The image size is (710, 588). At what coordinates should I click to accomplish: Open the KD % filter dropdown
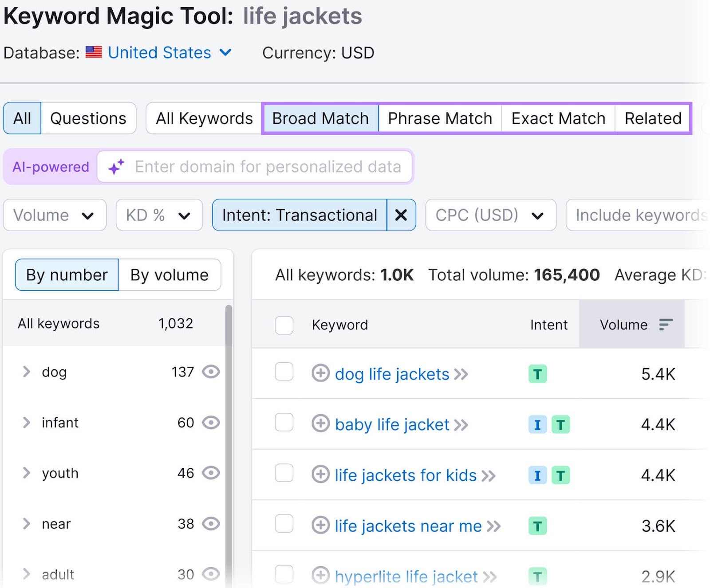(158, 215)
